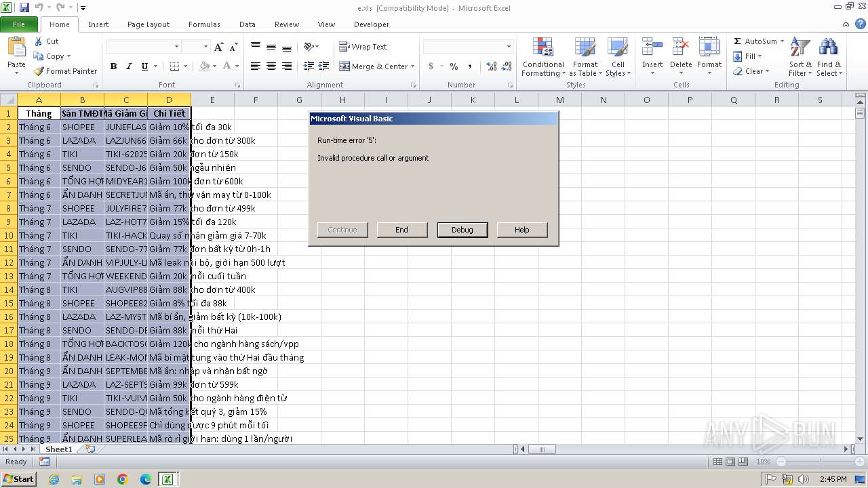Open the Number Format combo box

pos(468,47)
